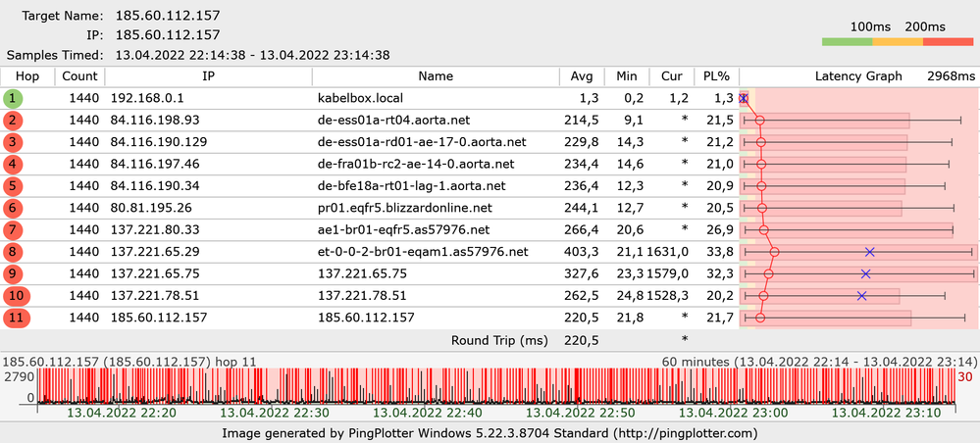Viewport: 980px width, 443px height.
Task: Click the 13.04.2022 23:00 timeline label
Action: pos(733,413)
